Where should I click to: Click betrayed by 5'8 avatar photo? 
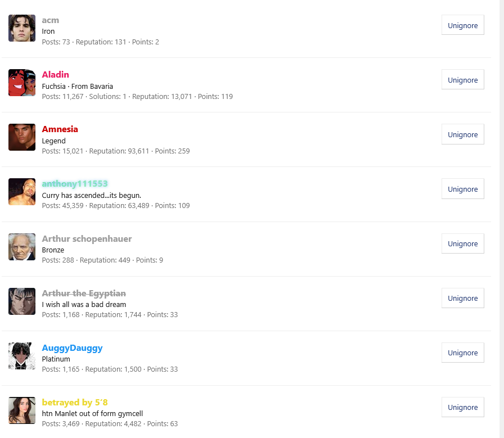pos(22,410)
